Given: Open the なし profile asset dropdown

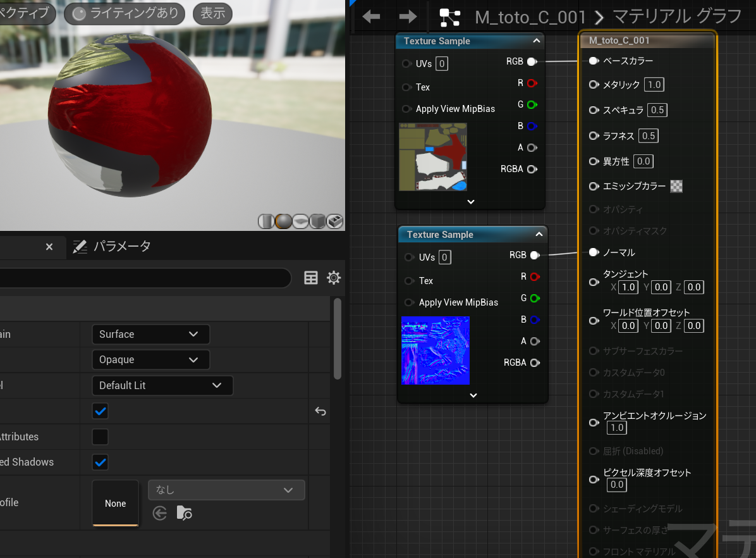Looking at the screenshot, I should [x=226, y=490].
